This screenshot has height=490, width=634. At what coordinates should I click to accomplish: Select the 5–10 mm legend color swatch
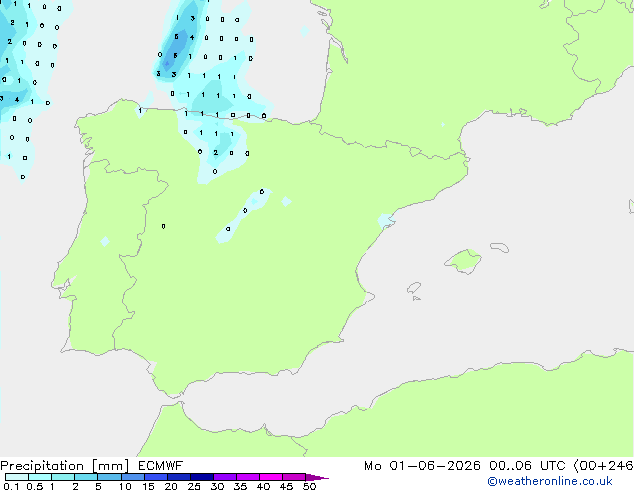pos(109,477)
